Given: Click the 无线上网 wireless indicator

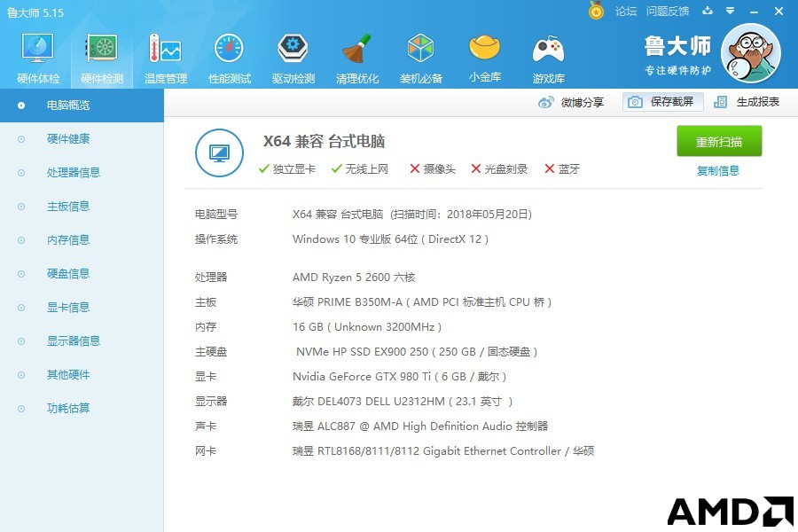Looking at the screenshot, I should coord(359,169).
